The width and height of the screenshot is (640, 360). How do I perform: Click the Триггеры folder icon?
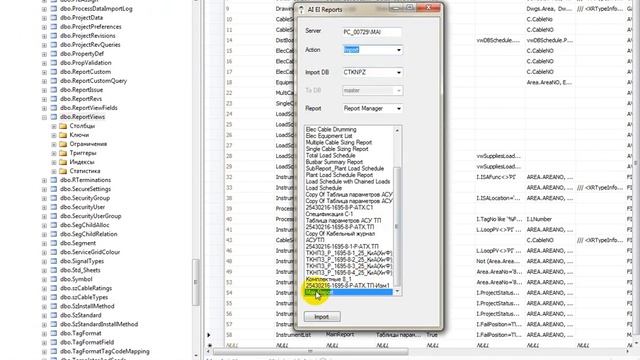pyautogui.click(x=63, y=153)
